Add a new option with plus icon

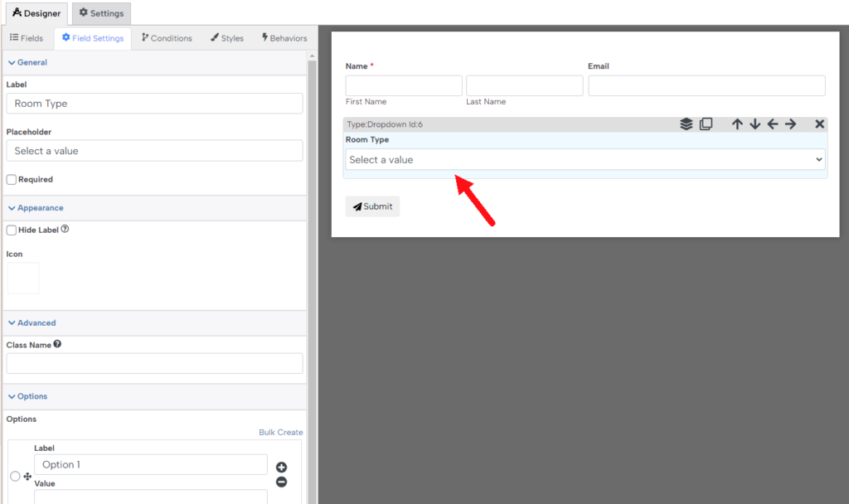(x=282, y=468)
